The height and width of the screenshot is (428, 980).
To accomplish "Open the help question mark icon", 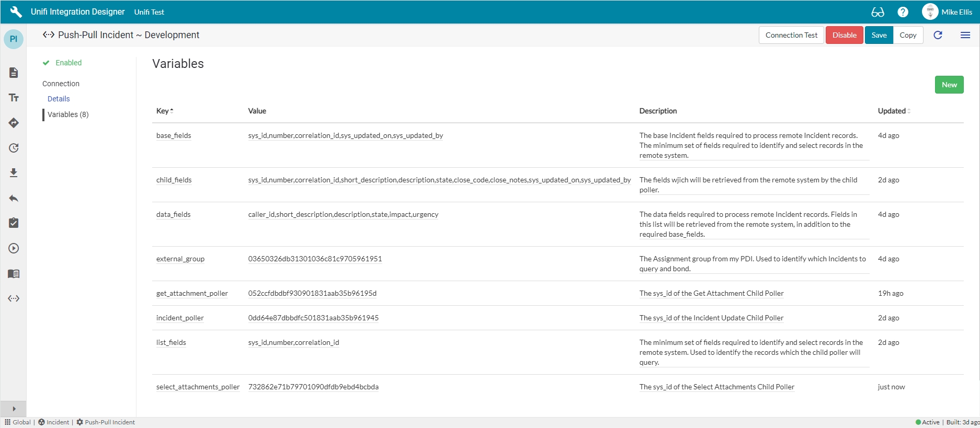I will [903, 12].
